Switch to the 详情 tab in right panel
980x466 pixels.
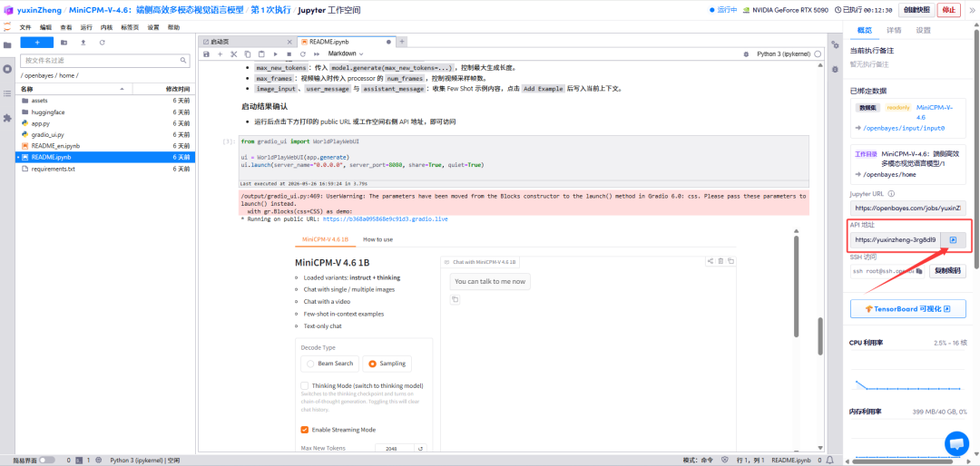pos(894,30)
